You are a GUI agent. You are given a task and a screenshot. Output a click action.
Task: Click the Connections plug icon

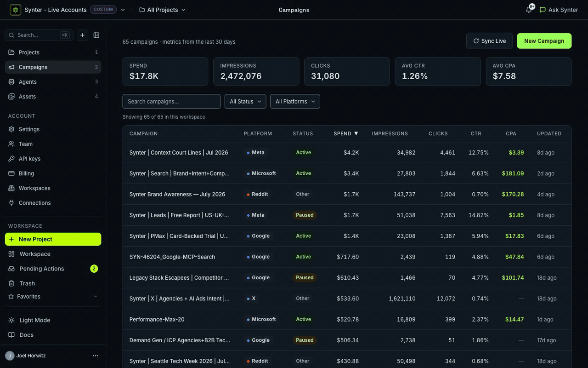[11, 203]
